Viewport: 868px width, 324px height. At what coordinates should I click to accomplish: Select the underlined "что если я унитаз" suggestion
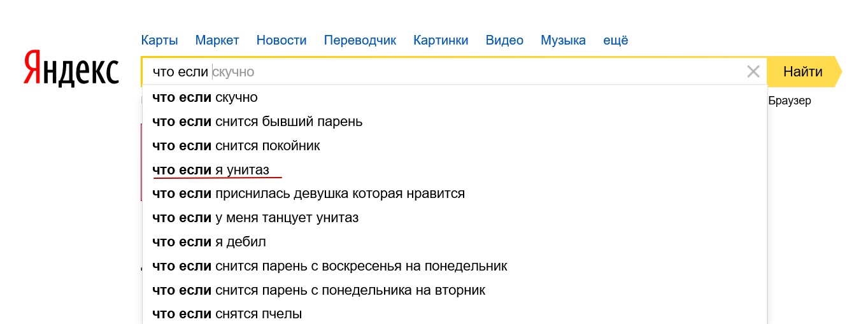(455, 170)
